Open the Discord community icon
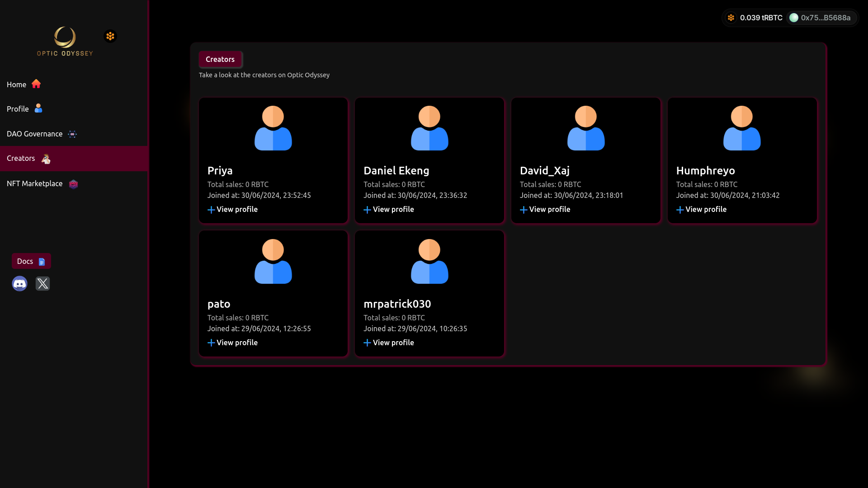 19,284
